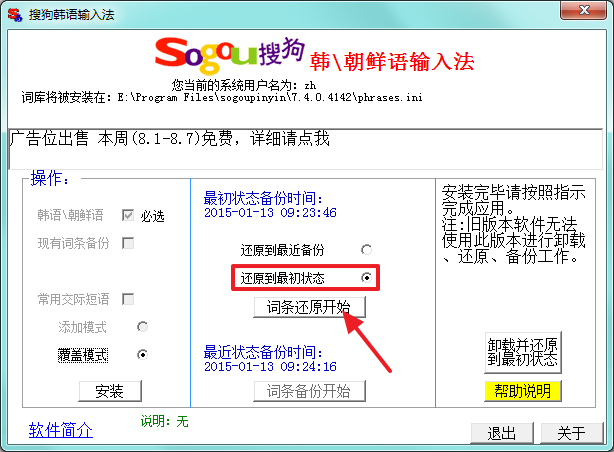Click the 安装完毕请按照指示 instruction note
This screenshot has width=614, height=452.
(x=513, y=224)
